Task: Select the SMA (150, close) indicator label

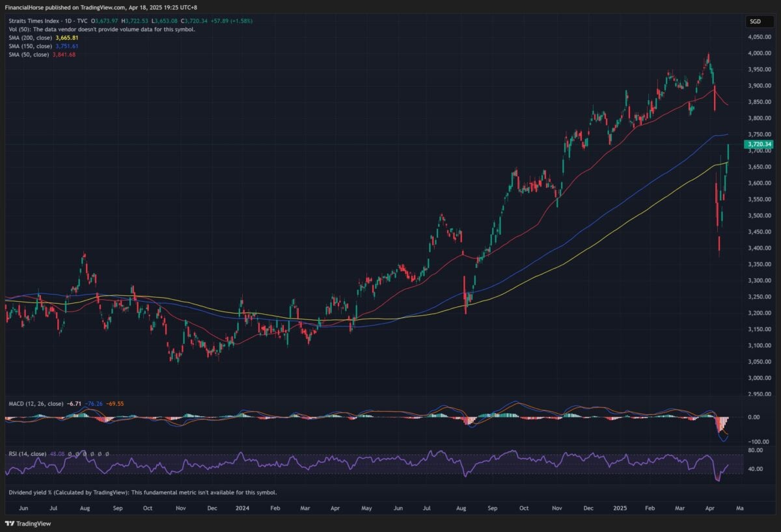Action: 31,46
